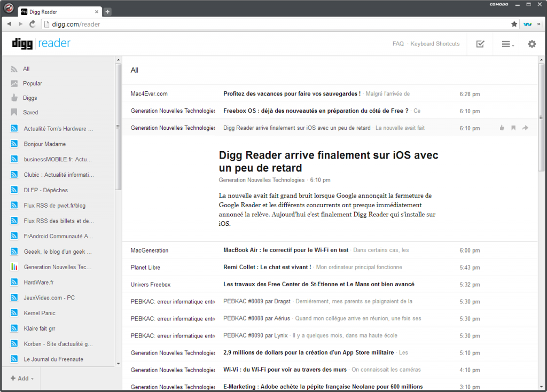
Task: Click feed icon beside Actualité Tom's Hardware
Action: (14, 128)
